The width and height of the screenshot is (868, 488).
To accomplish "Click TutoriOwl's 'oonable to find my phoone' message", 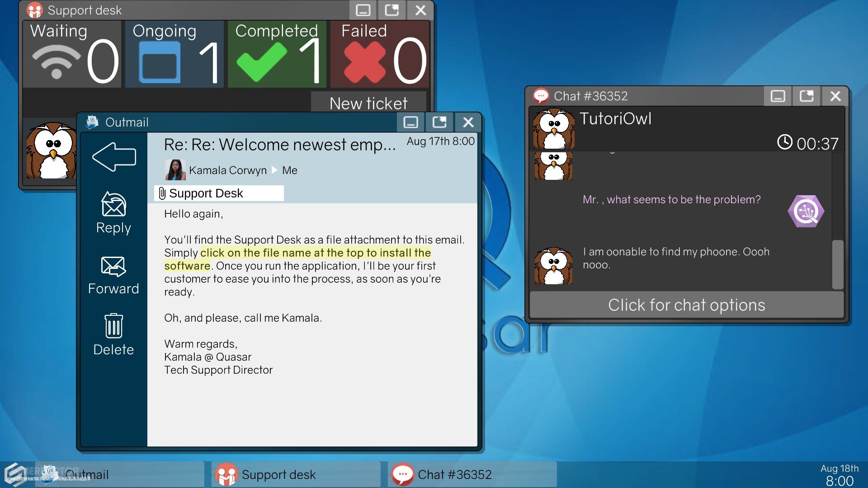I will tap(676, 258).
